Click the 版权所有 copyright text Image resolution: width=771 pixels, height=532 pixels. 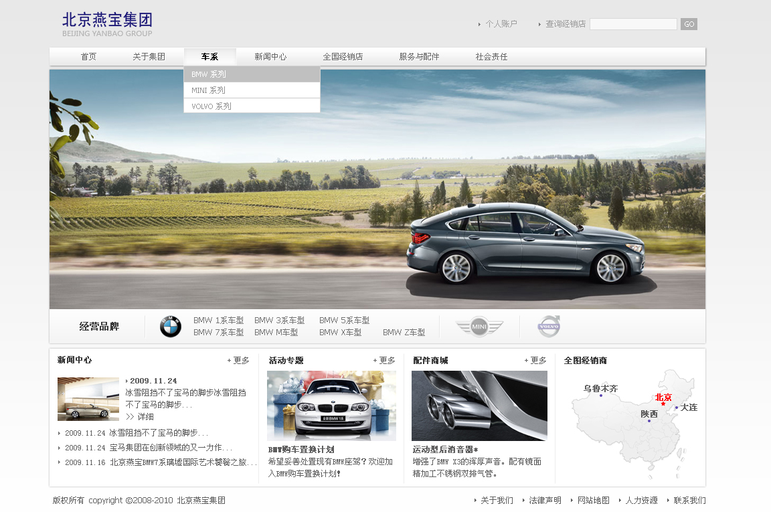coord(139,500)
